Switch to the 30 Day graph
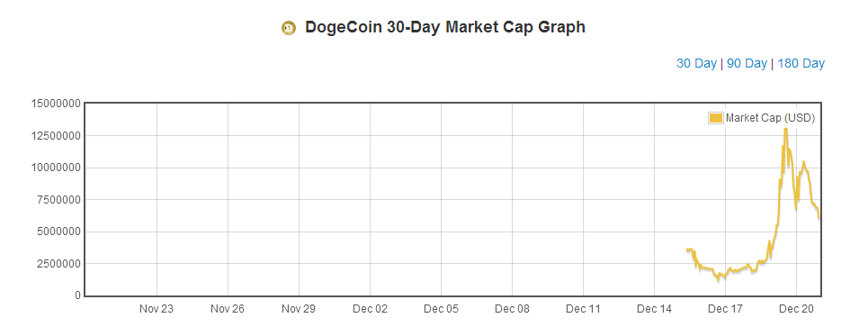 point(696,64)
